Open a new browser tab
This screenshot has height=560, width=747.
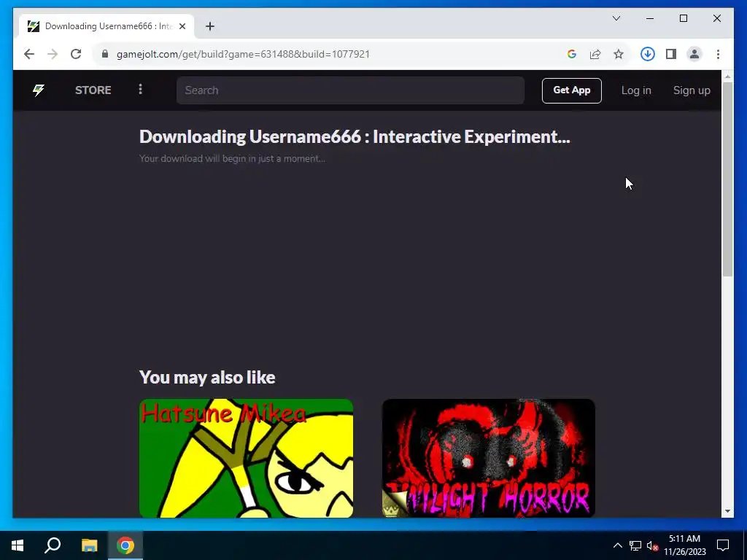[x=210, y=26]
